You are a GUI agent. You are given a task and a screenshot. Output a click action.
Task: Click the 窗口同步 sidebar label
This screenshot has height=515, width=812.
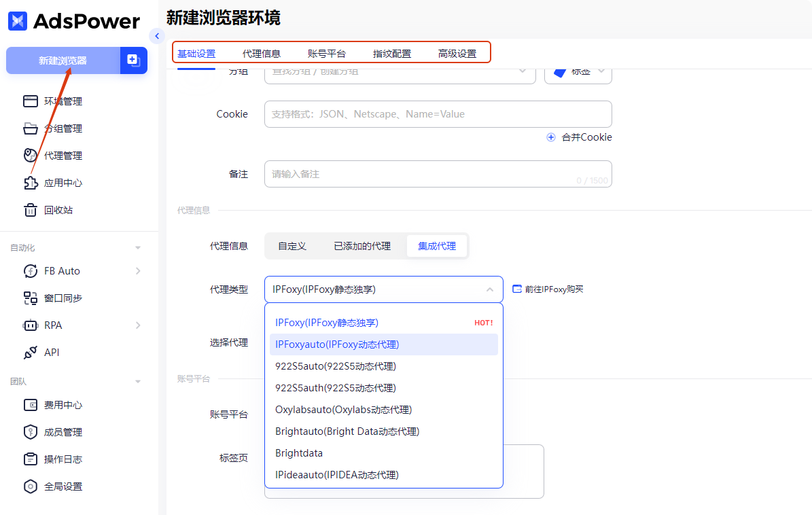[x=63, y=298]
